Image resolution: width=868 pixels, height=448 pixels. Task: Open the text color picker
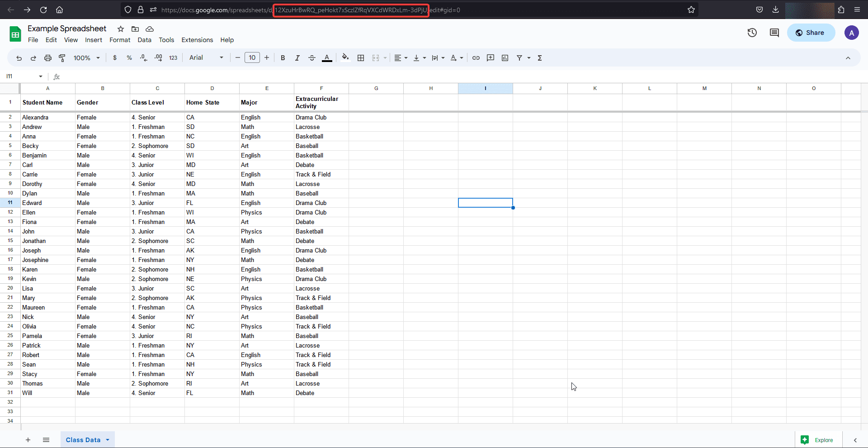327,57
